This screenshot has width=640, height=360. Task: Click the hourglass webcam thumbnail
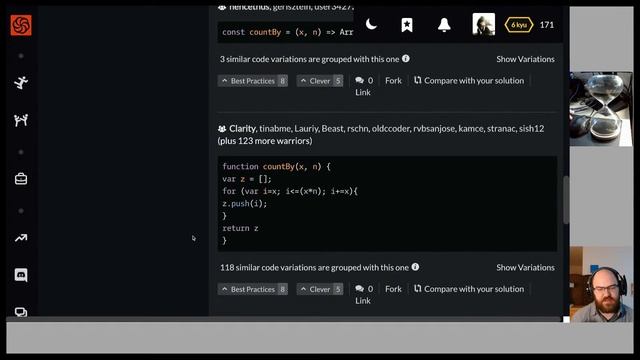tap(601, 109)
